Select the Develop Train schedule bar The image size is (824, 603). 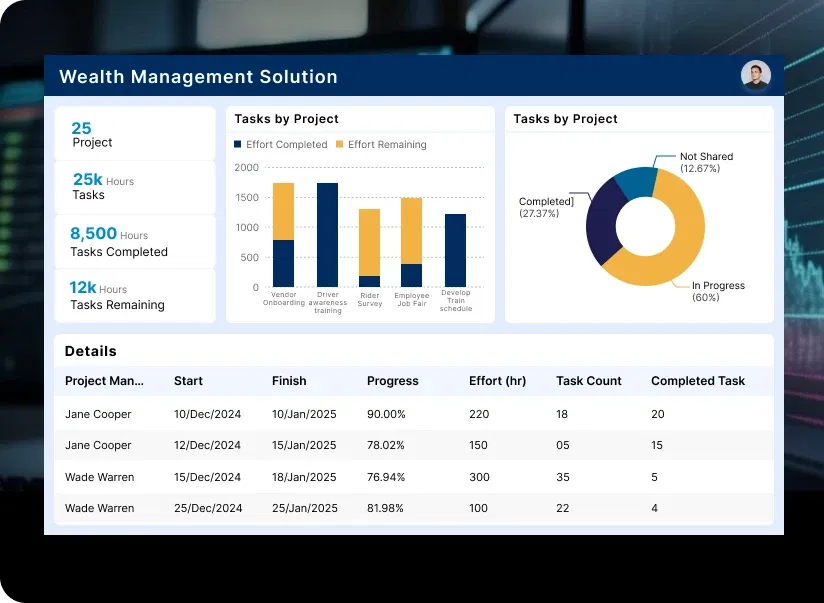tap(455, 250)
